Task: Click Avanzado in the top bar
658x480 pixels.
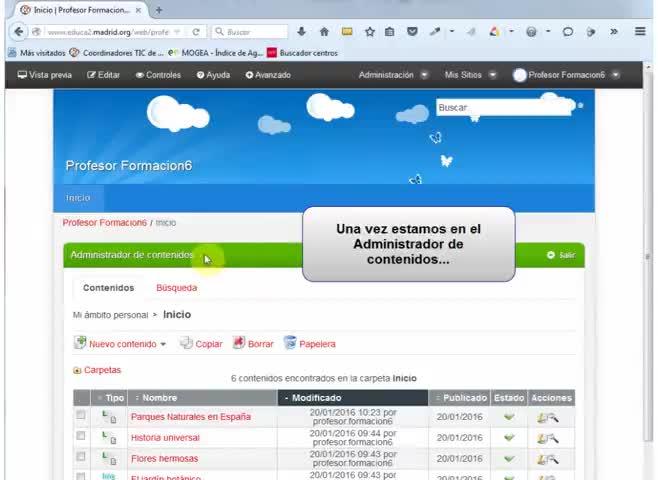Action: (x=268, y=75)
